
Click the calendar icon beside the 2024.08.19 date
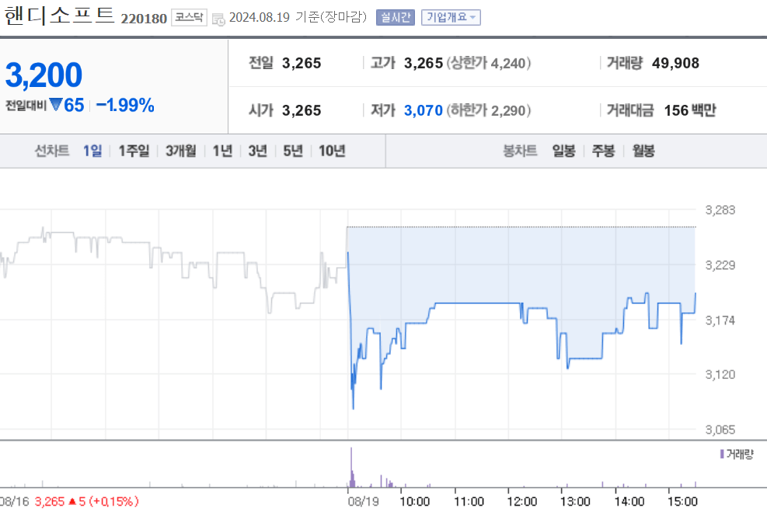pyautogui.click(x=218, y=19)
